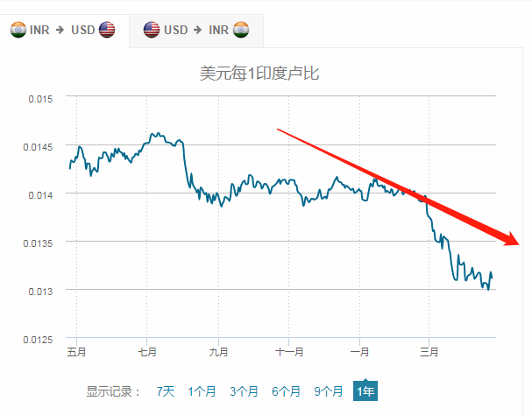Screen dimensions: 532x415
Task: Click India flag in USD → INR tab
Action: [x=240, y=30]
